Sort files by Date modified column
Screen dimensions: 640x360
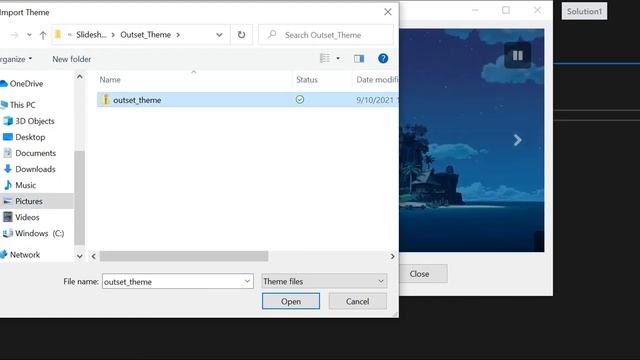377,80
